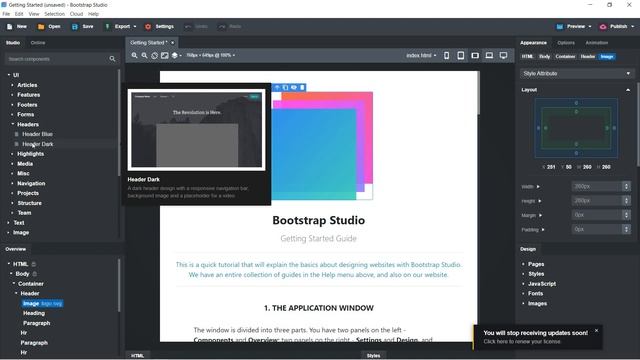Close the license update notification
Viewport: 640px width, 360px height.
point(596,330)
